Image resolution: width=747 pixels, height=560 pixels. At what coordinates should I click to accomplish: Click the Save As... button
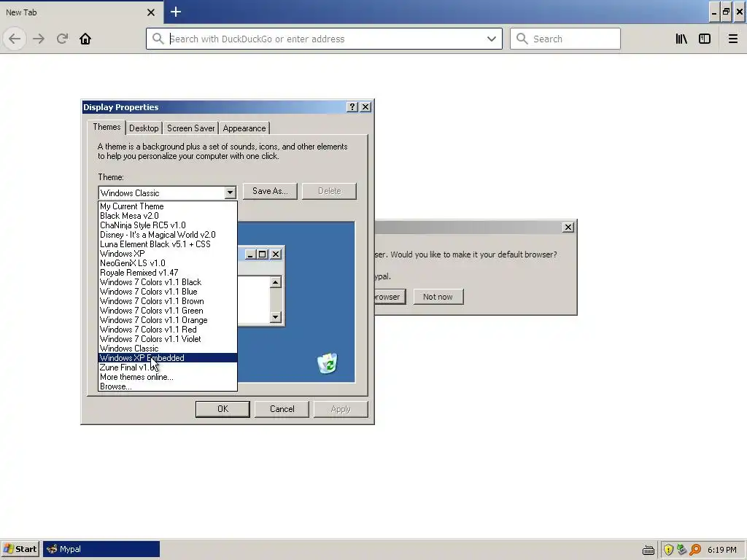point(270,191)
